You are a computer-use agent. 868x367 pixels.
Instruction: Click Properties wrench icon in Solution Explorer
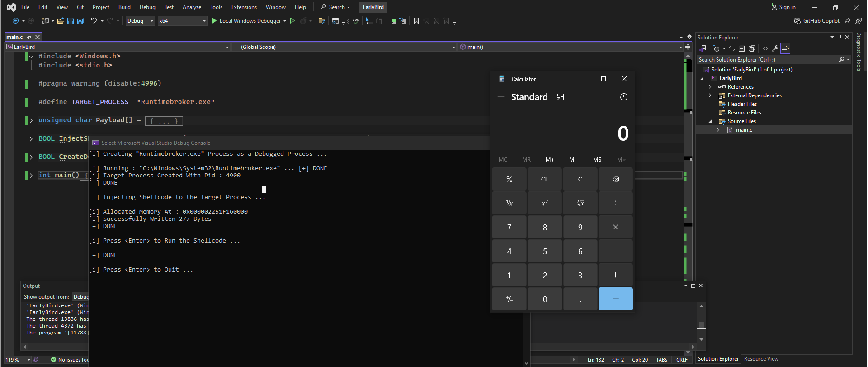click(775, 48)
